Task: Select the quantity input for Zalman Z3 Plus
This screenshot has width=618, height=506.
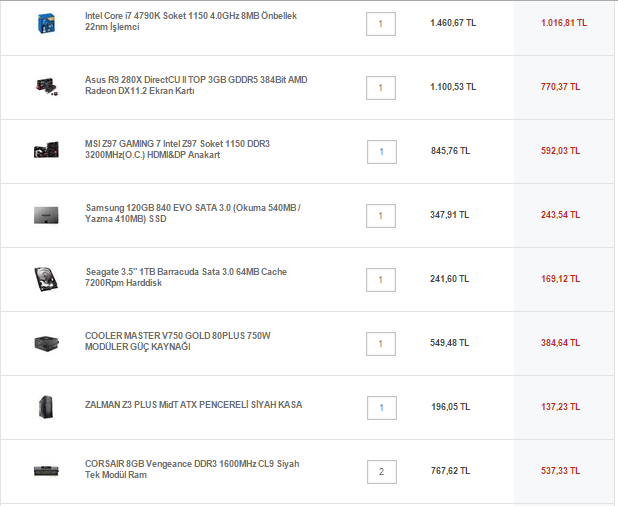Action: (381, 407)
